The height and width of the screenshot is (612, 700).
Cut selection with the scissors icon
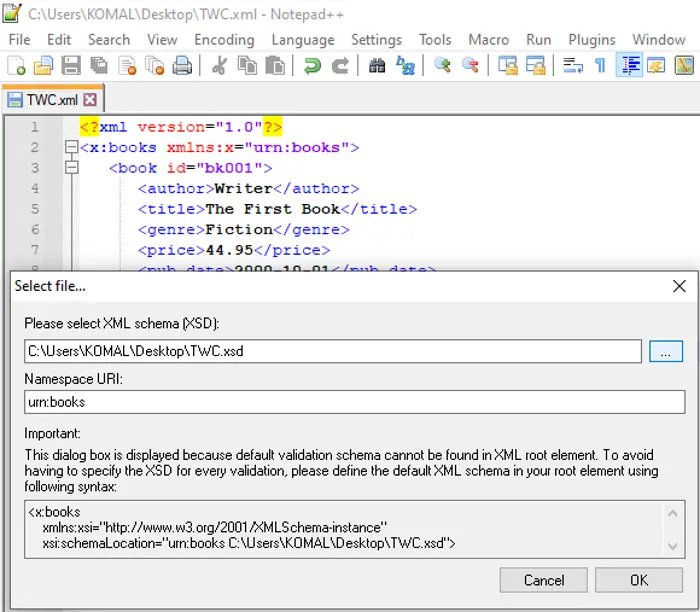click(x=219, y=66)
